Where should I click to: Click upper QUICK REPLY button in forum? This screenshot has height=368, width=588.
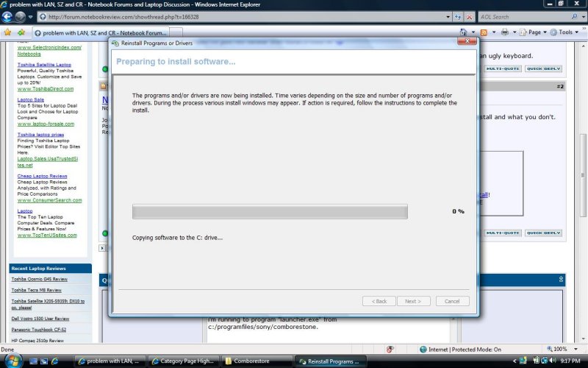pos(543,68)
